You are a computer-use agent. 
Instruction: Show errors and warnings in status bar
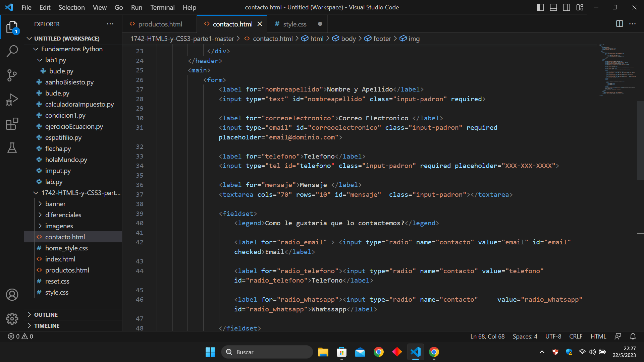pos(20,336)
